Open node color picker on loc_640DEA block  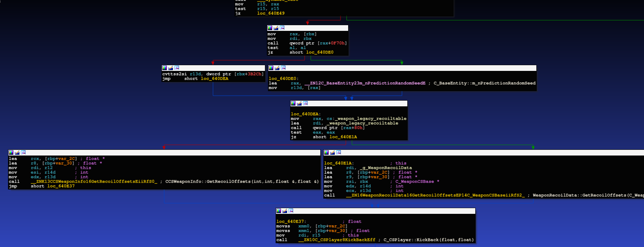pos(293,103)
